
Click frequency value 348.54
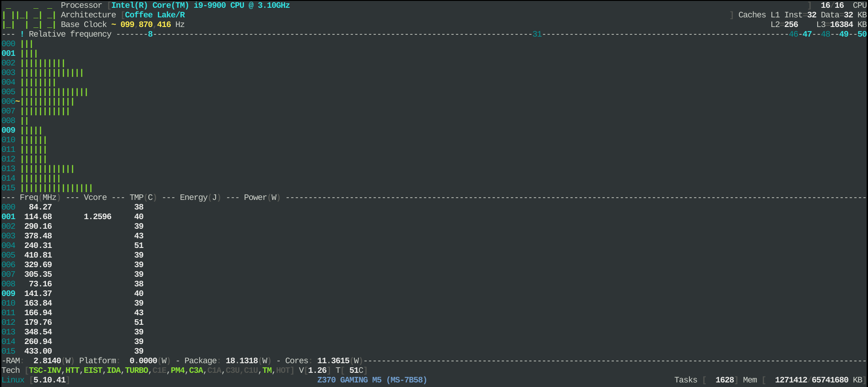tap(38, 332)
